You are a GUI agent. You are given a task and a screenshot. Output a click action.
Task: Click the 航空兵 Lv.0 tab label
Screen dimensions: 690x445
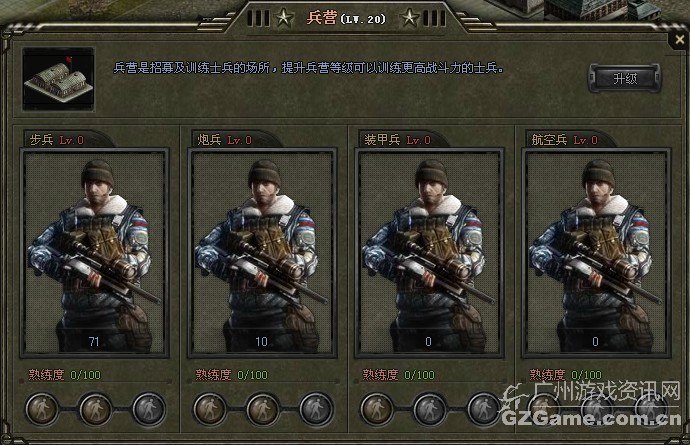coord(565,140)
